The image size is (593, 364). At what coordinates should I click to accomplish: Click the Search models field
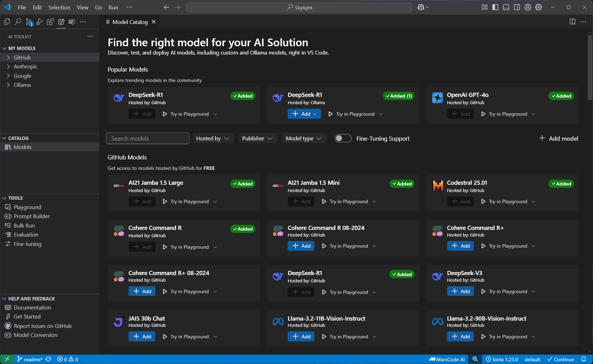pyautogui.click(x=148, y=138)
